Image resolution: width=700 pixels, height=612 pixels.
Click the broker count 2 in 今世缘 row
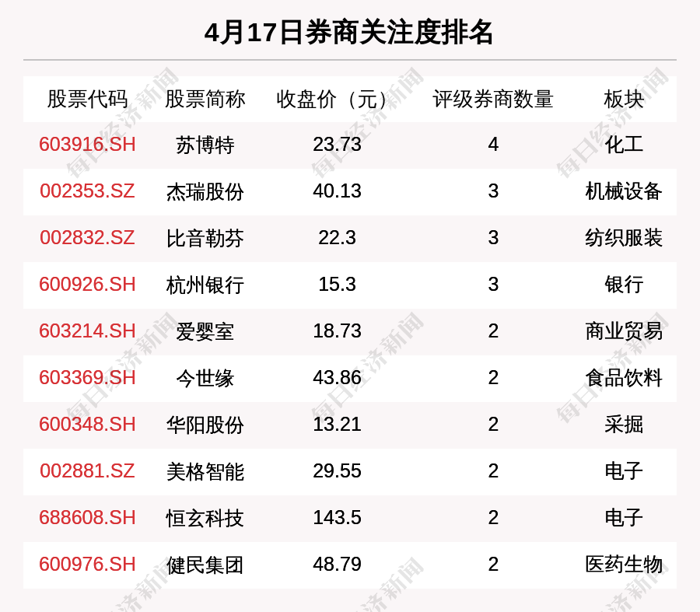click(x=493, y=378)
